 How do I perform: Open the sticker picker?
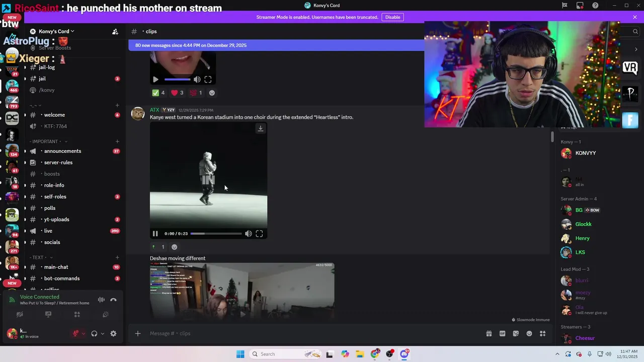click(516, 333)
